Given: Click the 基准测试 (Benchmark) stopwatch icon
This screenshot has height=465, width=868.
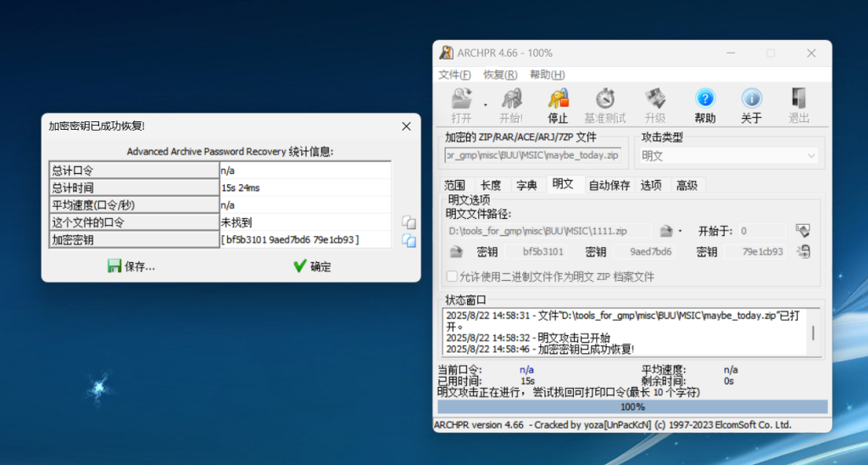Looking at the screenshot, I should click(604, 105).
